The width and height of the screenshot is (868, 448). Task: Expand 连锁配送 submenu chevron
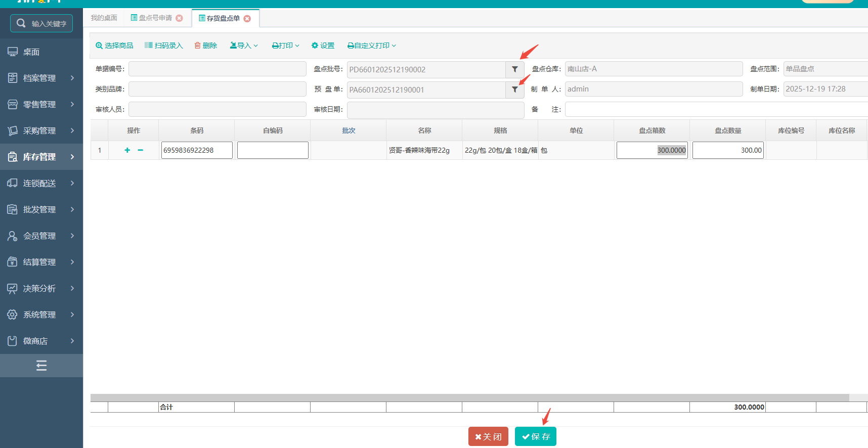coord(72,183)
